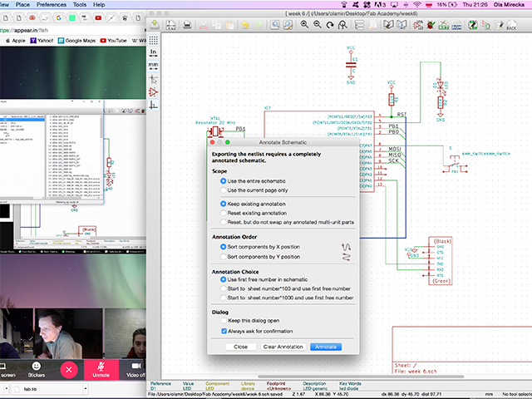Open Find and Replace in the toolbar
Viewport: 532px width, 399px height.
pyautogui.click(x=288, y=25)
